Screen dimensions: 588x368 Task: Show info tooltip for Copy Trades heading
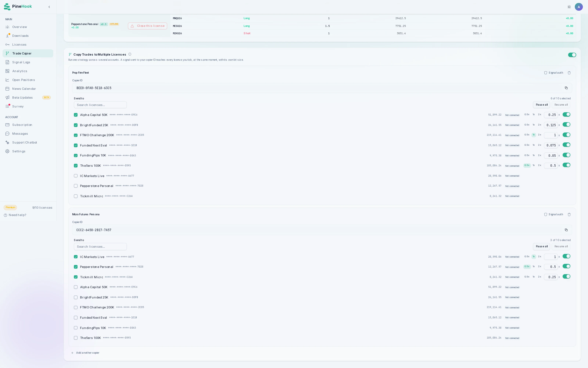pos(130,54)
